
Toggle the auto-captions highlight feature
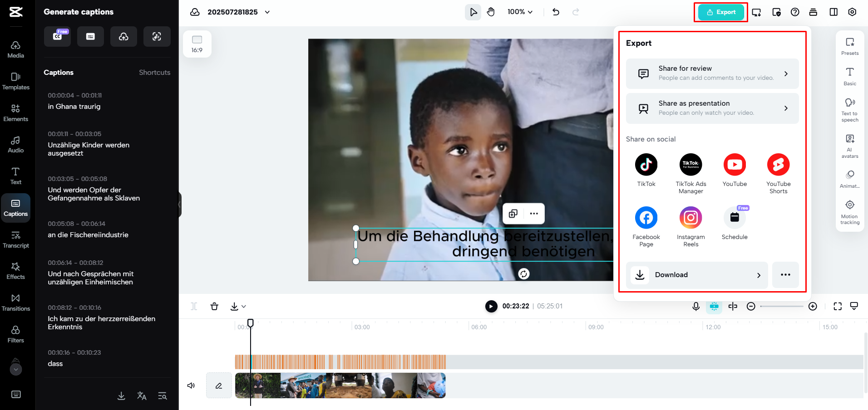pos(714,306)
